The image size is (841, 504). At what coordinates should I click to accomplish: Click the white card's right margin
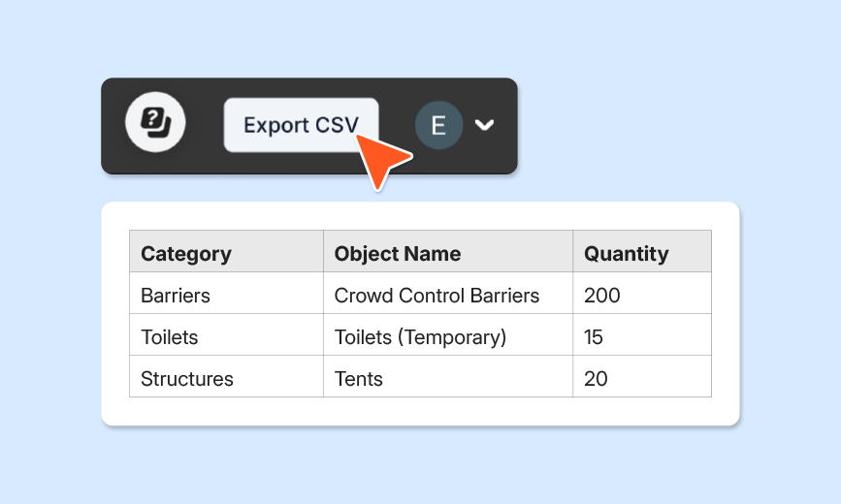tap(726, 314)
